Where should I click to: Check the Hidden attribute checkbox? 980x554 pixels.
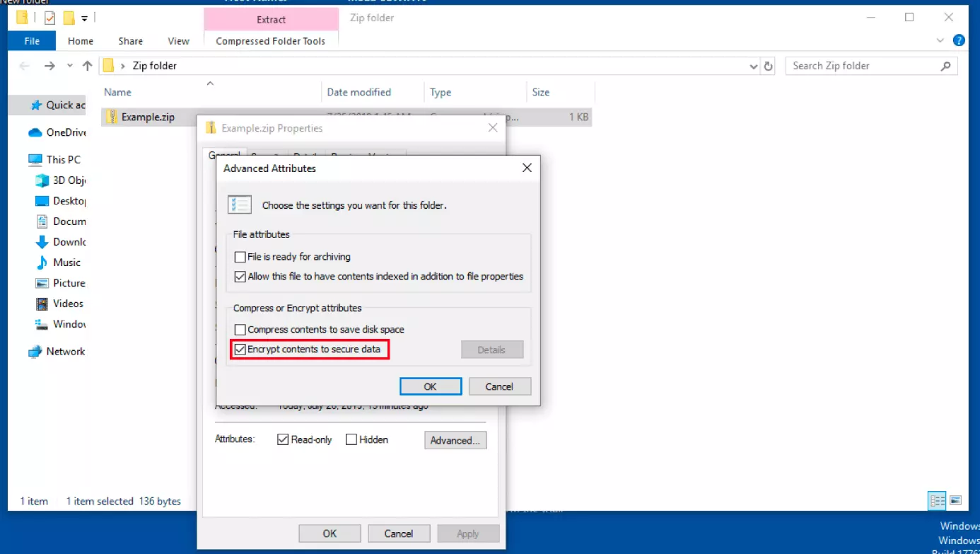coord(351,439)
